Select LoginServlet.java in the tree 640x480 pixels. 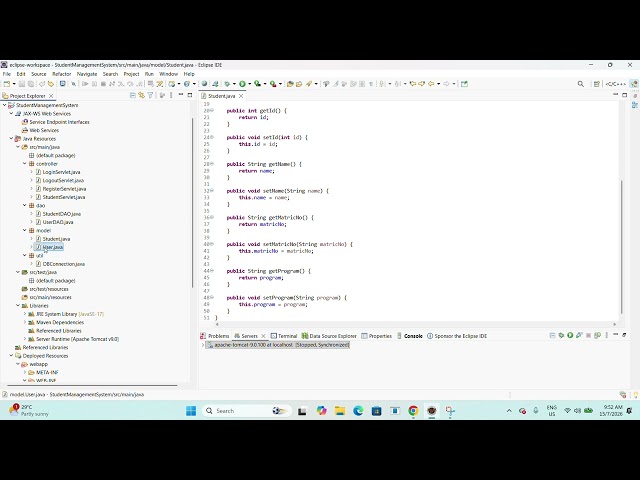tap(61, 172)
